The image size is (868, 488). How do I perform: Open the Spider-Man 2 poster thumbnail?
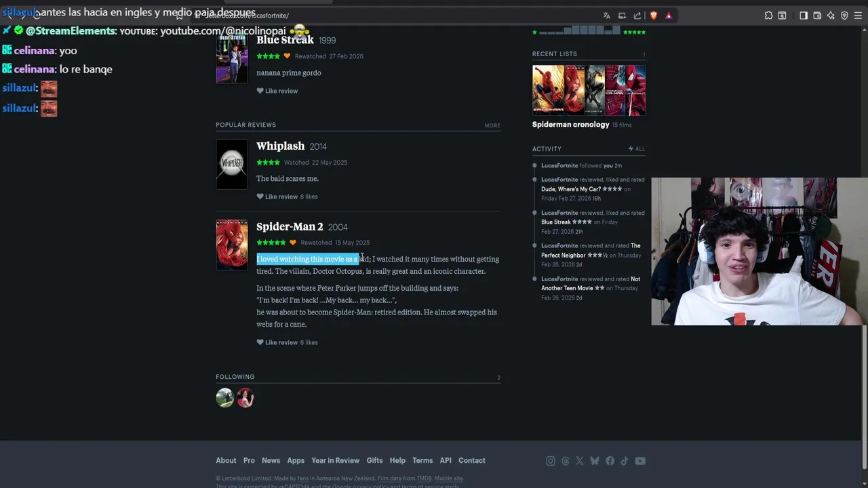(232, 245)
